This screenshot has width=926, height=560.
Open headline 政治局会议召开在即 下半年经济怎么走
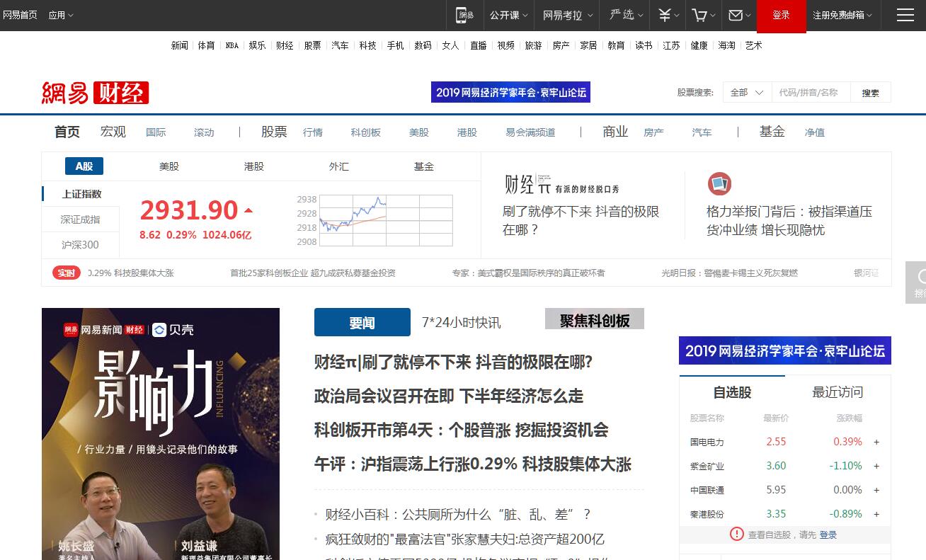pos(448,396)
